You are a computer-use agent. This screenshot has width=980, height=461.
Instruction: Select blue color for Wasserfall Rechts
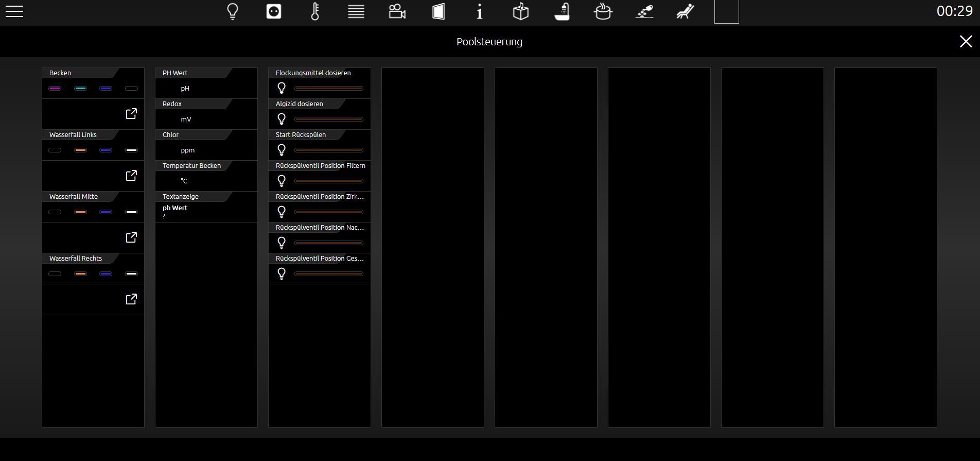pyautogui.click(x=106, y=274)
